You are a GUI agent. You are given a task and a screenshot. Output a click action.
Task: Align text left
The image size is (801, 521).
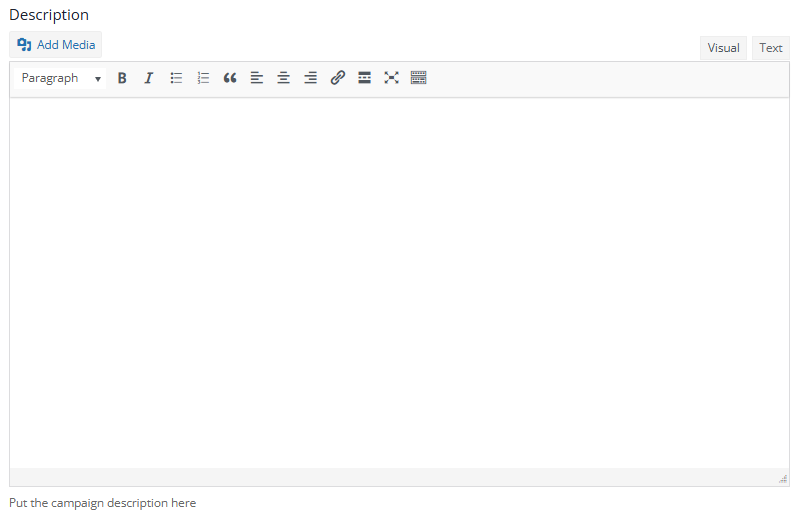[x=256, y=78]
